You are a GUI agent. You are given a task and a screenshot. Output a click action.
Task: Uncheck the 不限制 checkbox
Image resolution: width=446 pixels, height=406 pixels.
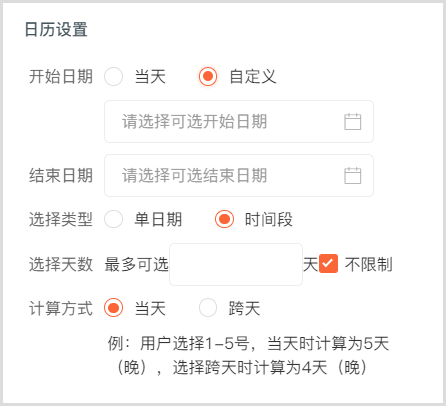click(x=328, y=264)
